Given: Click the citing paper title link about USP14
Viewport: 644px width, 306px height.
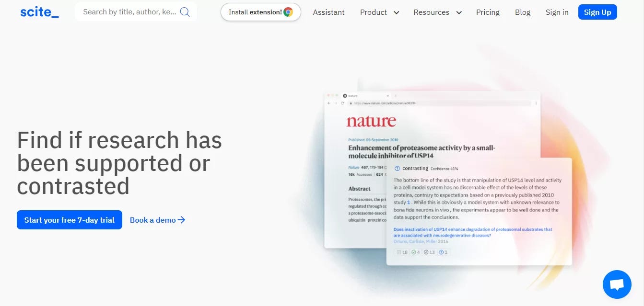Looking at the screenshot, I should 473,232.
